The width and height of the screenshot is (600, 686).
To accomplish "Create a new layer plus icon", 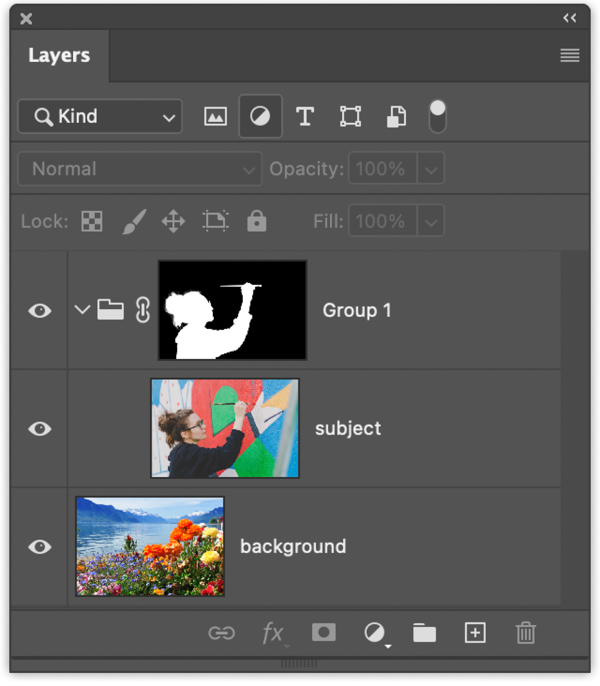I will tap(475, 633).
